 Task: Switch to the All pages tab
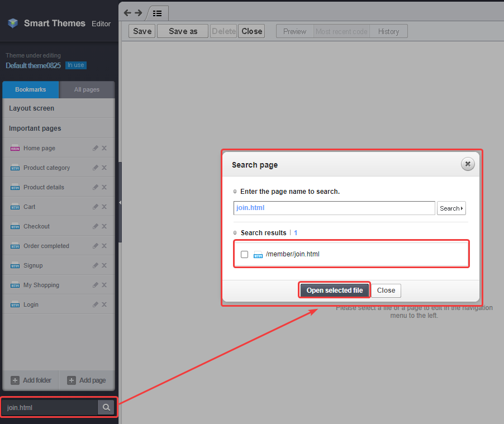tap(87, 89)
